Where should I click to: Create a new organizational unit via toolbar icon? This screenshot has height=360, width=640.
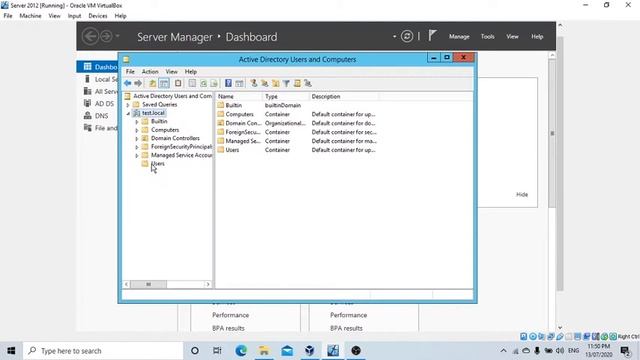(276, 83)
